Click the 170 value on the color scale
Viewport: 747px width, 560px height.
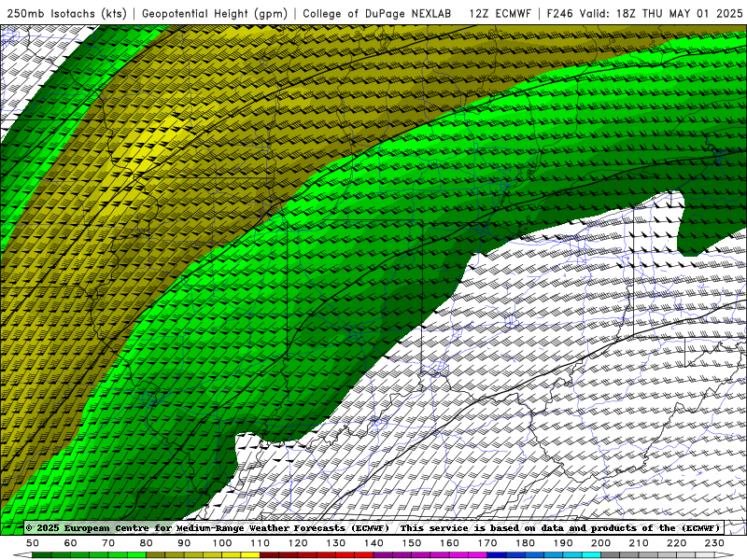(x=487, y=543)
